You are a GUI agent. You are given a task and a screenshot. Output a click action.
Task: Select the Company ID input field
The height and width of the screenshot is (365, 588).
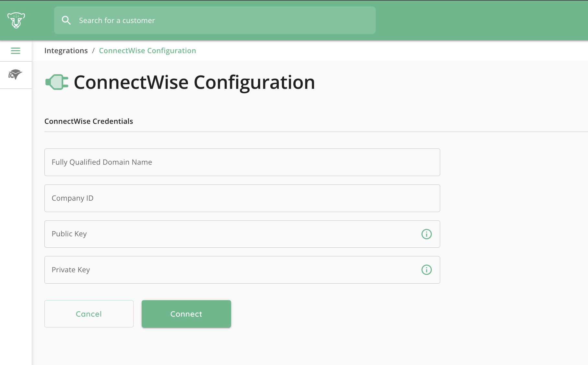click(242, 198)
